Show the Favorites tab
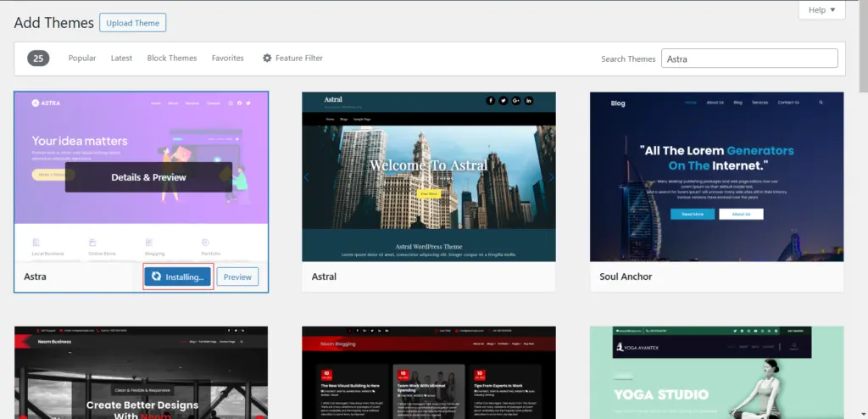The height and width of the screenshot is (419, 868). pyautogui.click(x=227, y=59)
